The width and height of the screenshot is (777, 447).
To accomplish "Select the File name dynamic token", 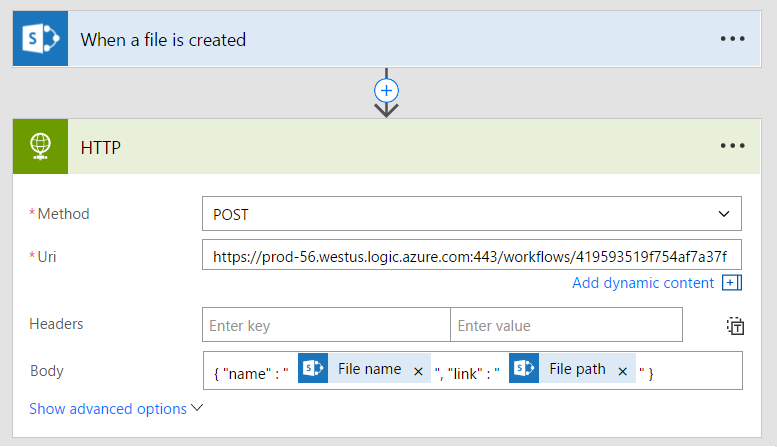I will click(x=369, y=369).
